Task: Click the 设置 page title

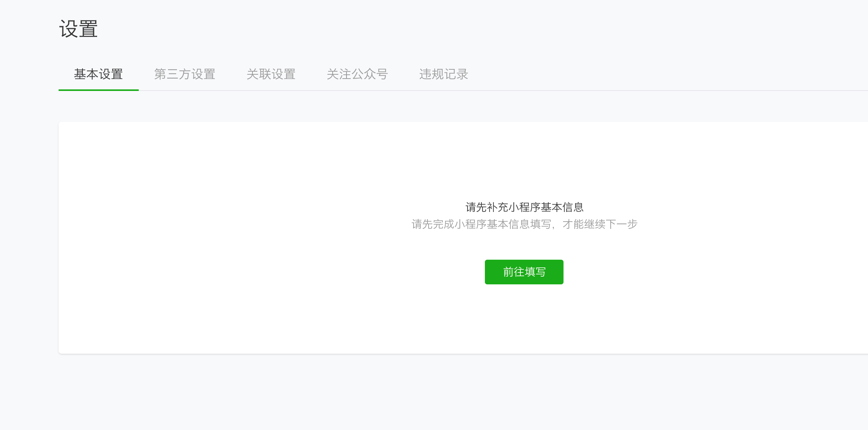Action: point(78,29)
